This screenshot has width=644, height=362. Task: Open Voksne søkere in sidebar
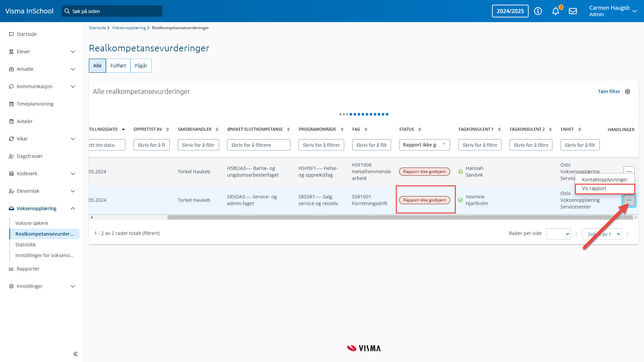(x=32, y=223)
